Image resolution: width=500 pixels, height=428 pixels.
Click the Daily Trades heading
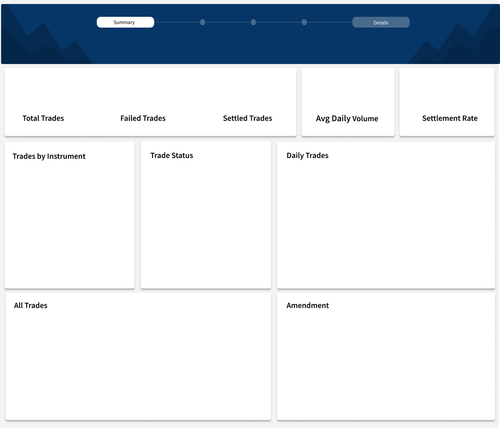307,155
